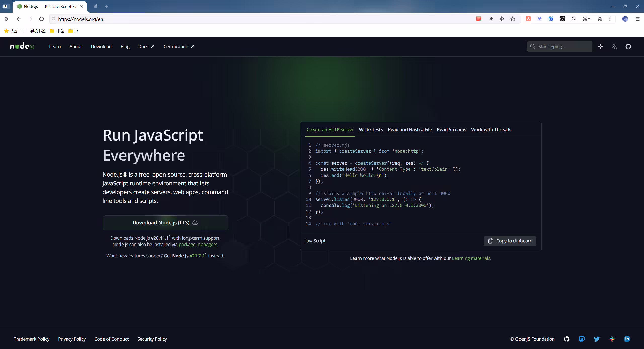Screen dimensions: 644x349
Task: Open the Trademark Policy footer link
Action: tap(31, 339)
